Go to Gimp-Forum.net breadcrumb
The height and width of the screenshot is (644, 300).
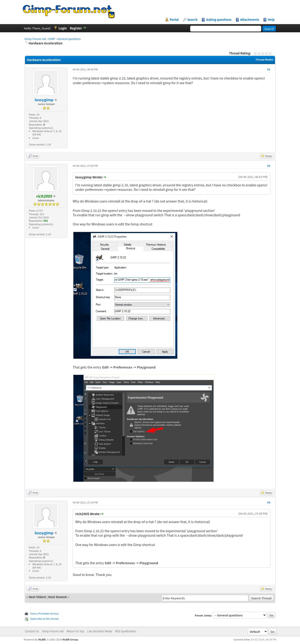tap(35, 39)
